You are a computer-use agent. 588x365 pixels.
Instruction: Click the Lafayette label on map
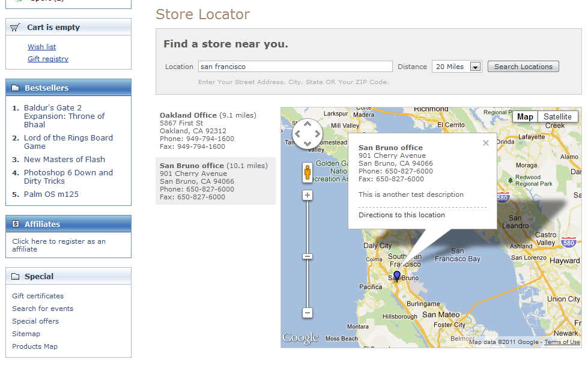532,137
